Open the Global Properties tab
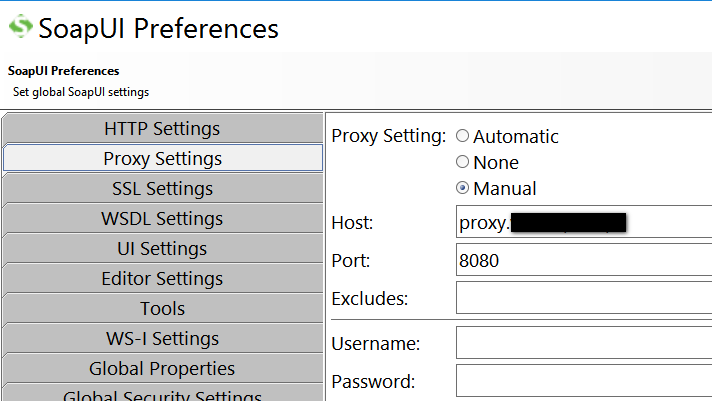Viewport: 712px width, 401px height. coord(162,369)
